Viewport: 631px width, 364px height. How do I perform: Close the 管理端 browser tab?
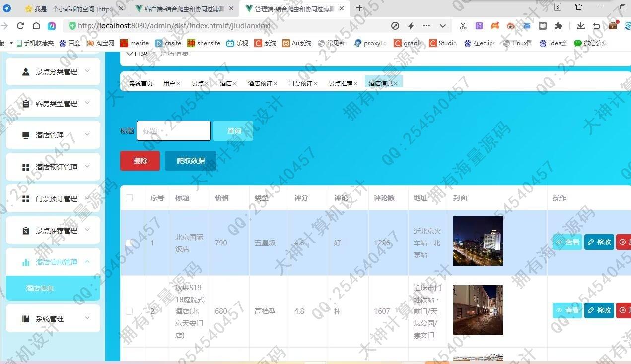[341, 8]
